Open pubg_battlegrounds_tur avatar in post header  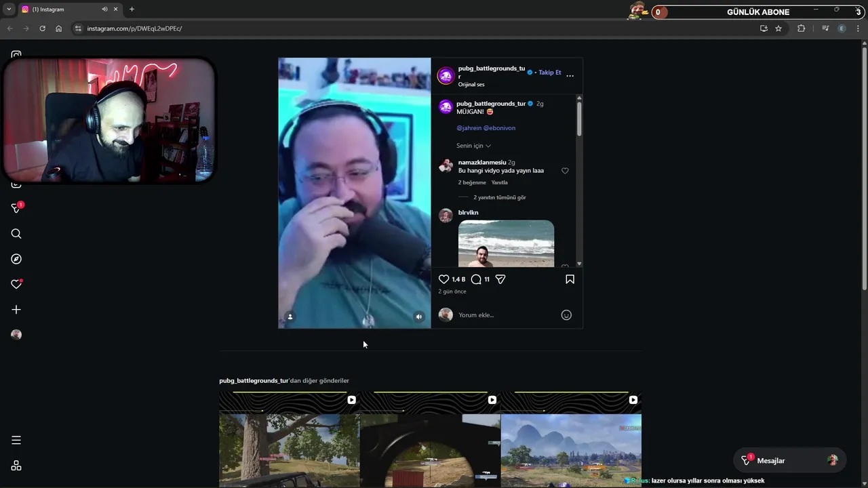pyautogui.click(x=446, y=76)
